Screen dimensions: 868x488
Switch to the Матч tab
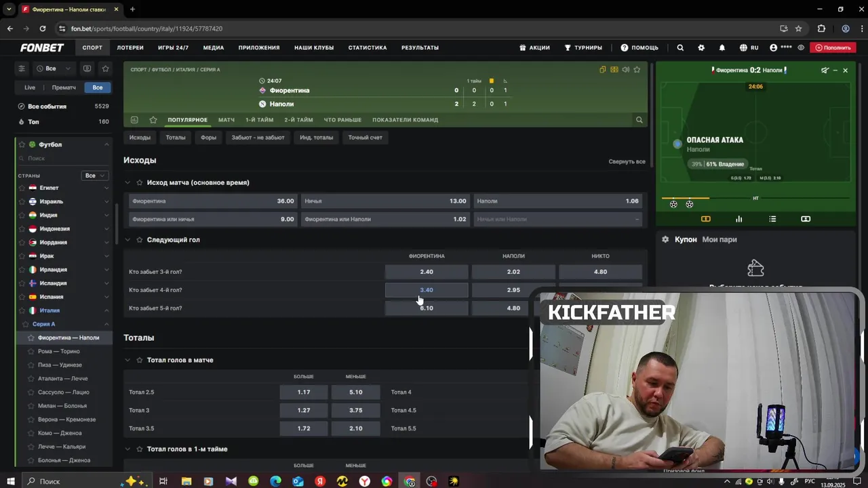(x=226, y=120)
